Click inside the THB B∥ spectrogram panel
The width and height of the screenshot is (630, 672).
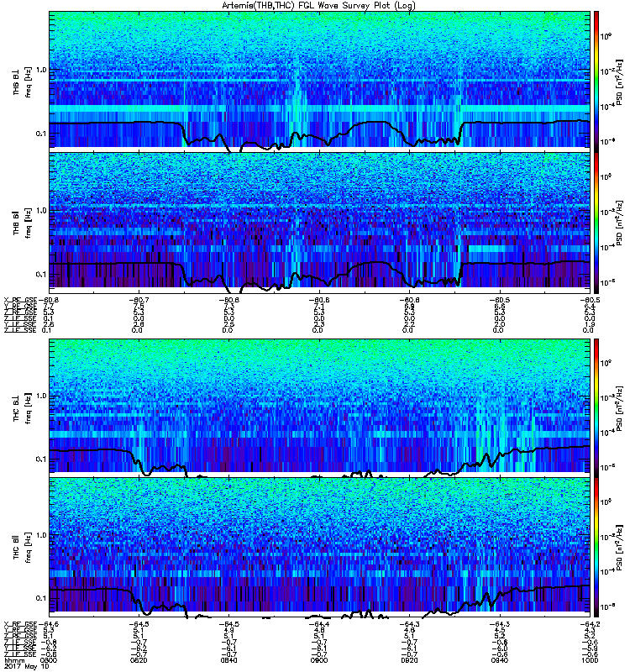point(320,223)
